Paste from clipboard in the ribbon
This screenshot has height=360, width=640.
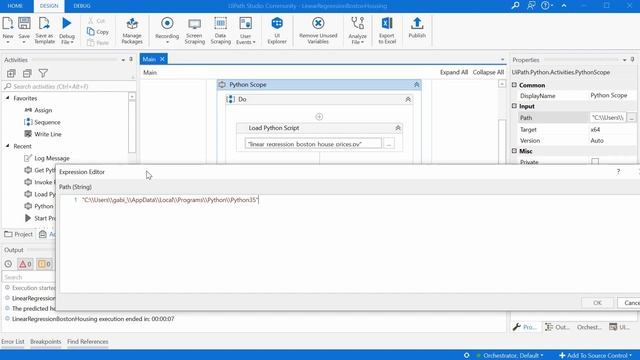pyautogui.click(x=98, y=42)
